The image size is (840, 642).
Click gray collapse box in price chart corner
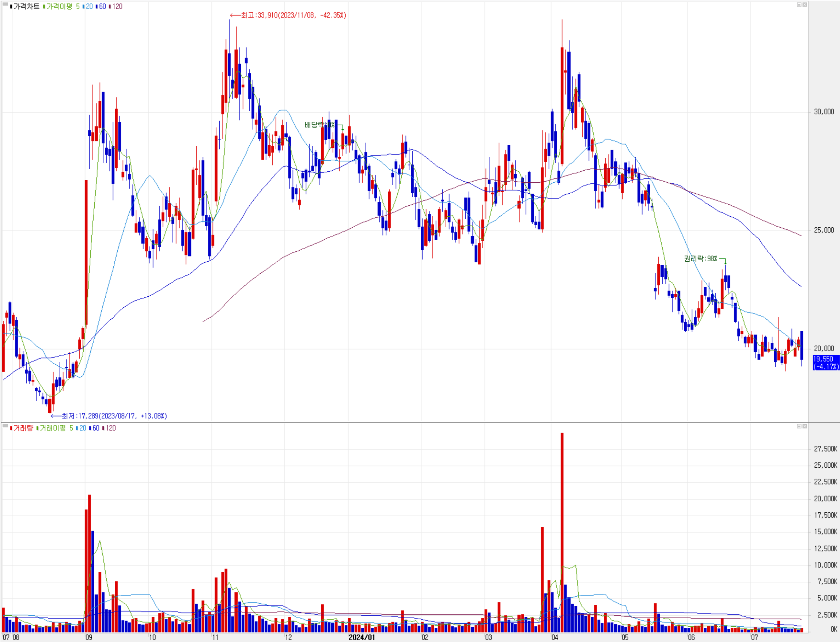(5, 4)
